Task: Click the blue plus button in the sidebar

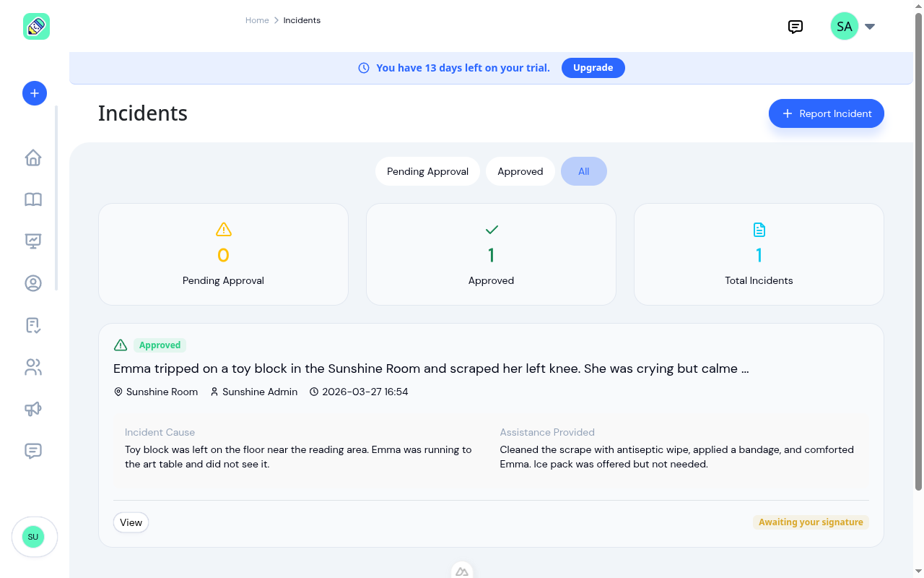Action: pos(35,93)
